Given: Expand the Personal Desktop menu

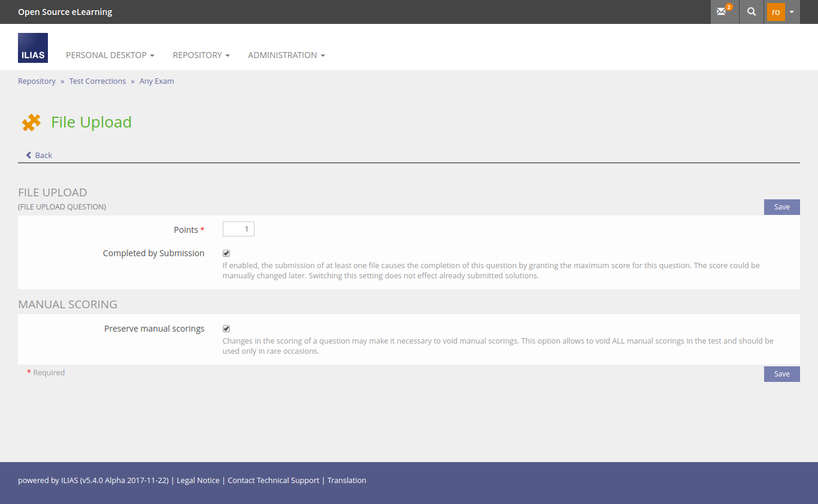Looking at the screenshot, I should point(110,55).
